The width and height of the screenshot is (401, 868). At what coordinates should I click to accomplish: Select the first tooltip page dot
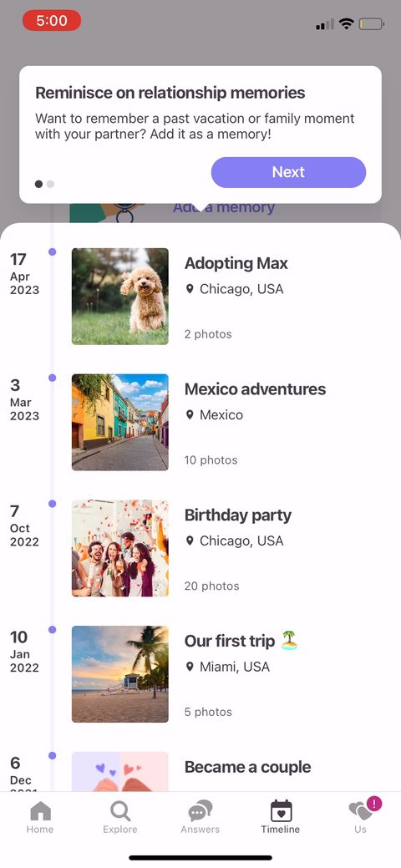point(38,184)
